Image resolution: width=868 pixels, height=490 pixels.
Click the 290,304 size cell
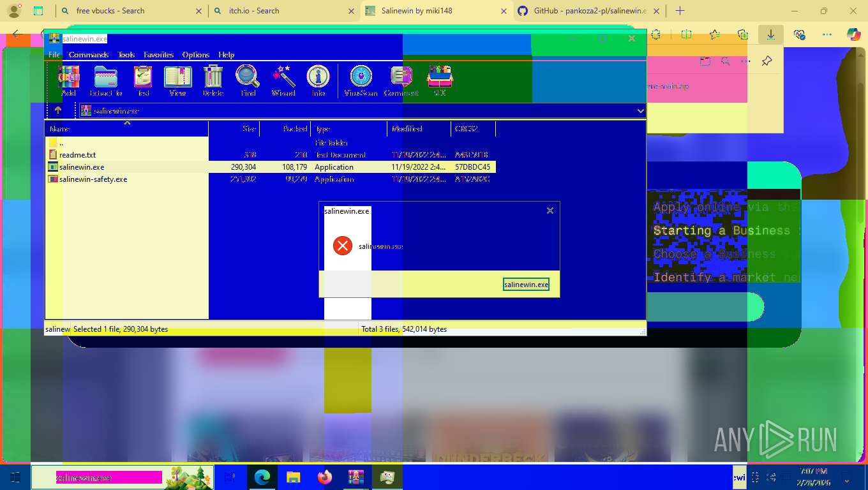click(x=243, y=167)
